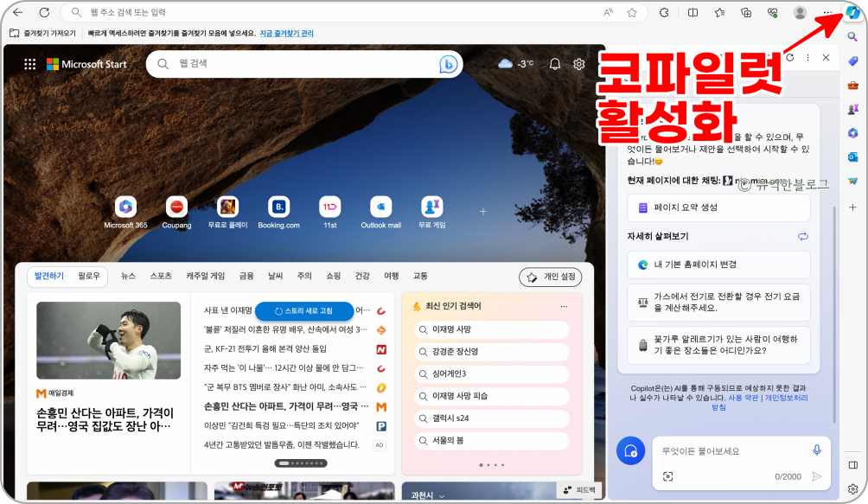Click the Bing chat icon in search box
868x504 pixels.
pos(449,64)
